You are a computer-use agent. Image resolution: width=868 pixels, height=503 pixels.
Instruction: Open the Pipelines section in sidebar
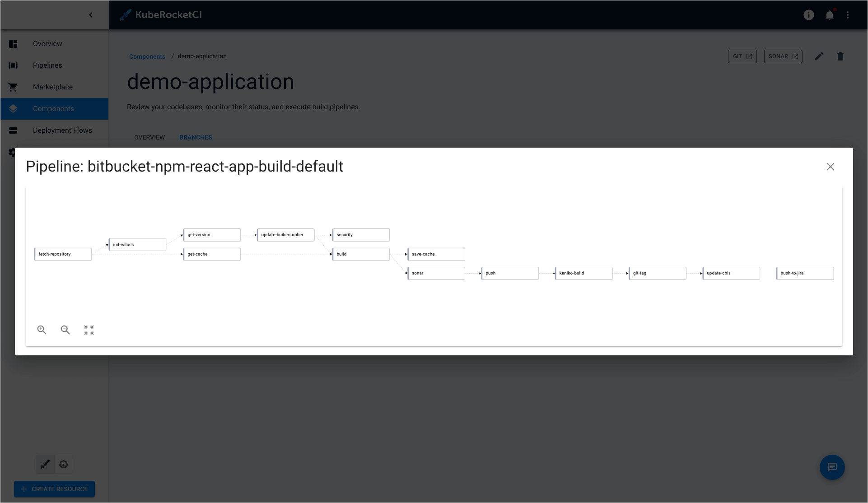(x=47, y=65)
